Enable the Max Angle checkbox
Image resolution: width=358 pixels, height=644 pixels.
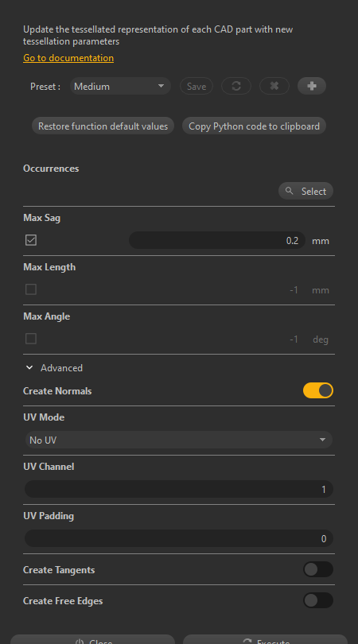pyautogui.click(x=31, y=339)
